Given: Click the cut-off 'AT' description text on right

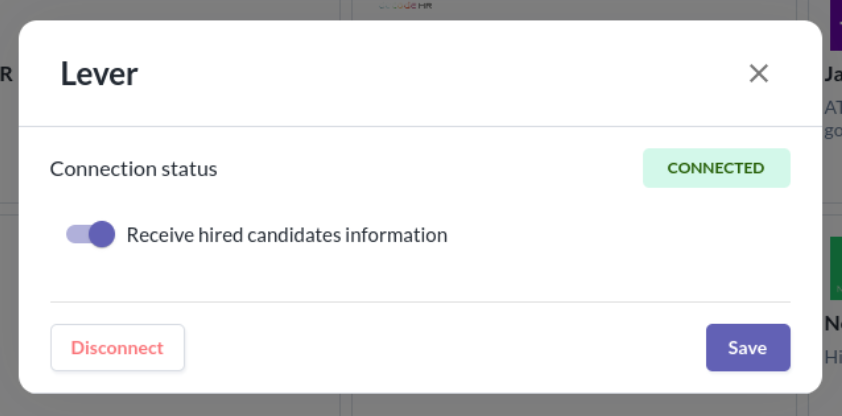Looking at the screenshot, I should pyautogui.click(x=833, y=107).
